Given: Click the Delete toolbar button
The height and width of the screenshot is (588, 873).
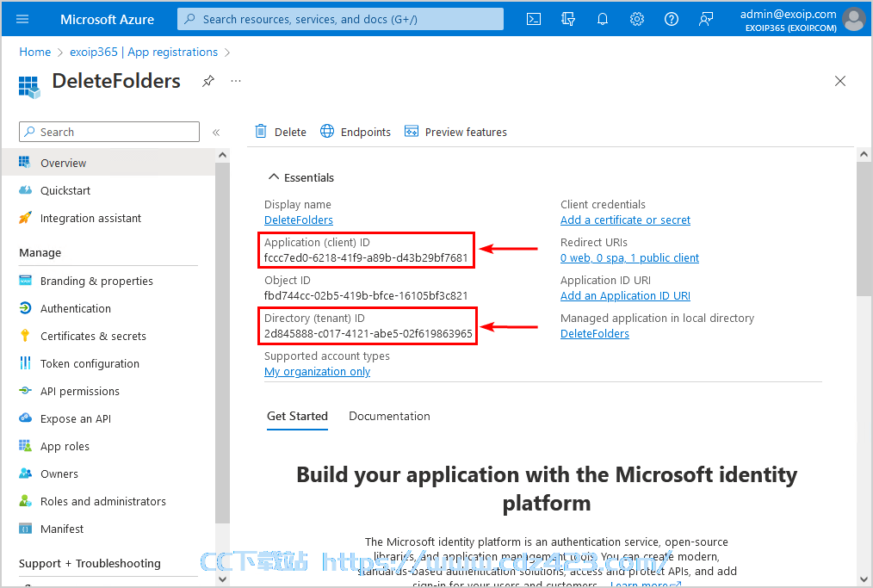Looking at the screenshot, I should coord(281,132).
